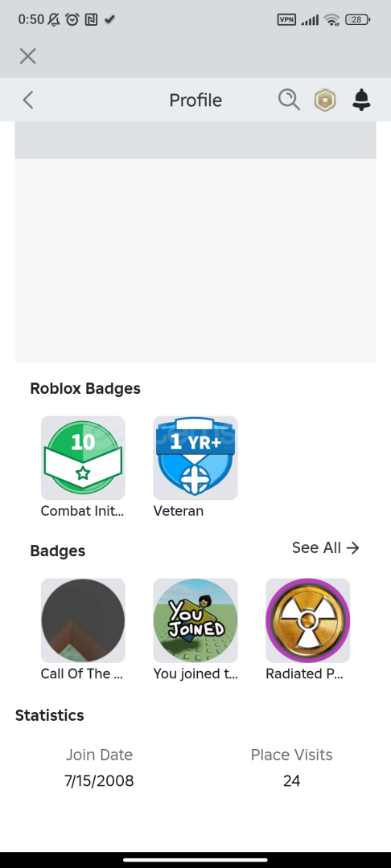Screen dimensions: 391x868
Task: Close the view with the X icon
Action: pyautogui.click(x=27, y=56)
